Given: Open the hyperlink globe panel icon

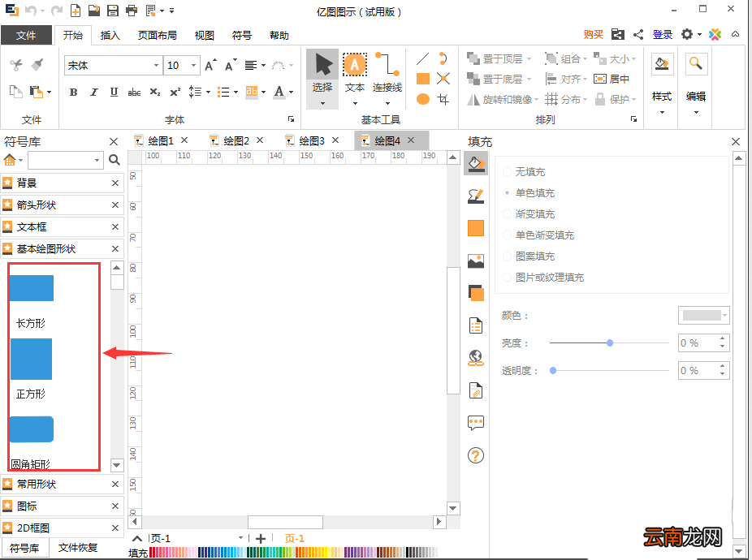Looking at the screenshot, I should 476,358.
